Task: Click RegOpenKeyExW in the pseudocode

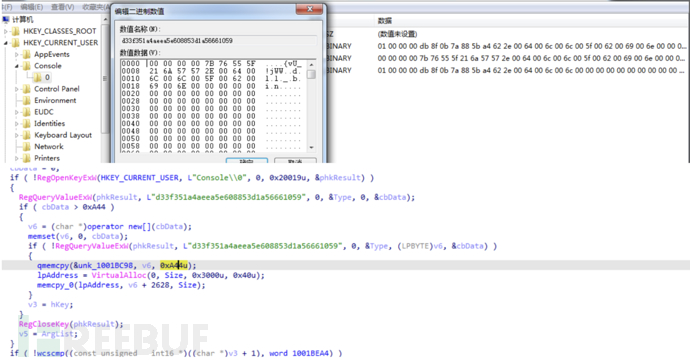Action: (x=67, y=178)
